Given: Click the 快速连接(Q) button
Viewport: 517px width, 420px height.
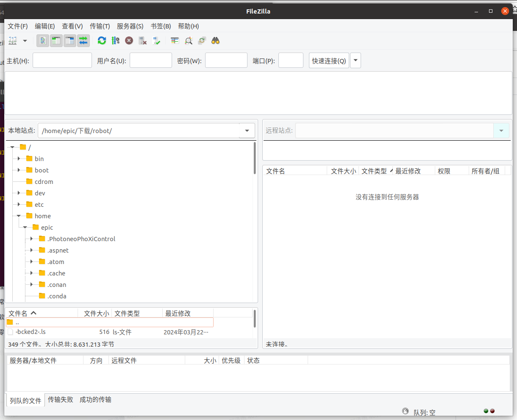Looking at the screenshot, I should coord(329,61).
